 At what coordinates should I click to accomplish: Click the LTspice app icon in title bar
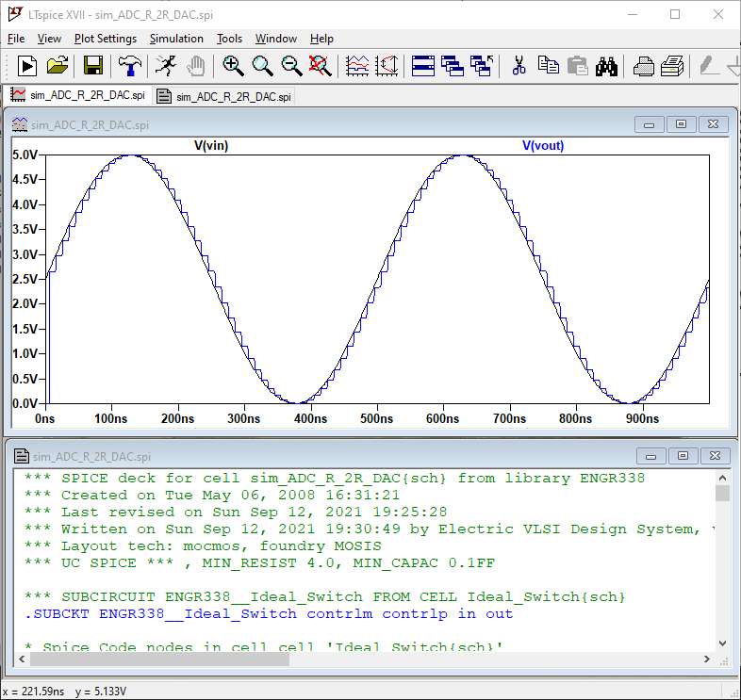tap(15, 14)
